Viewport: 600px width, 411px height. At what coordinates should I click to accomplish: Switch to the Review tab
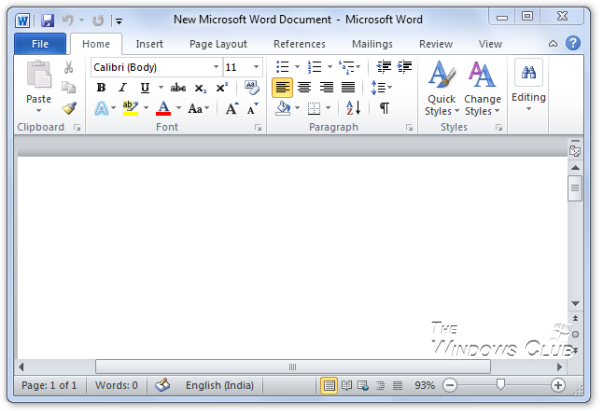(436, 44)
